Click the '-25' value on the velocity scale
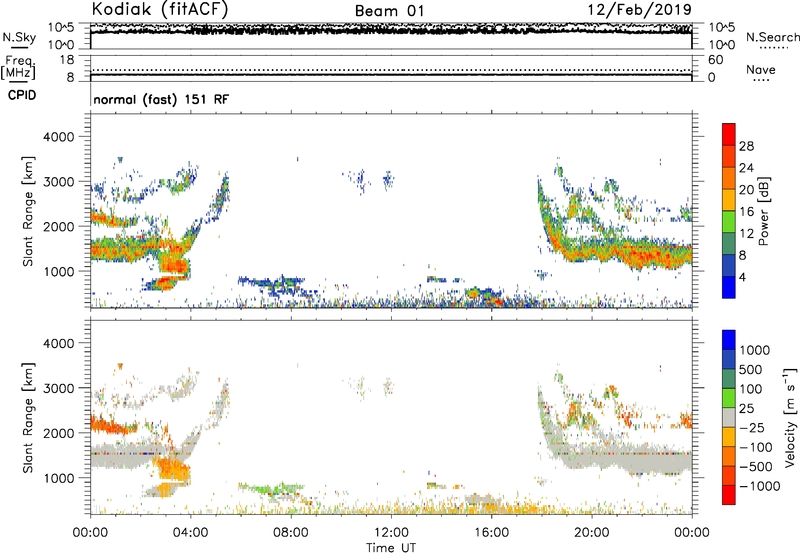800x554 pixels. (752, 427)
